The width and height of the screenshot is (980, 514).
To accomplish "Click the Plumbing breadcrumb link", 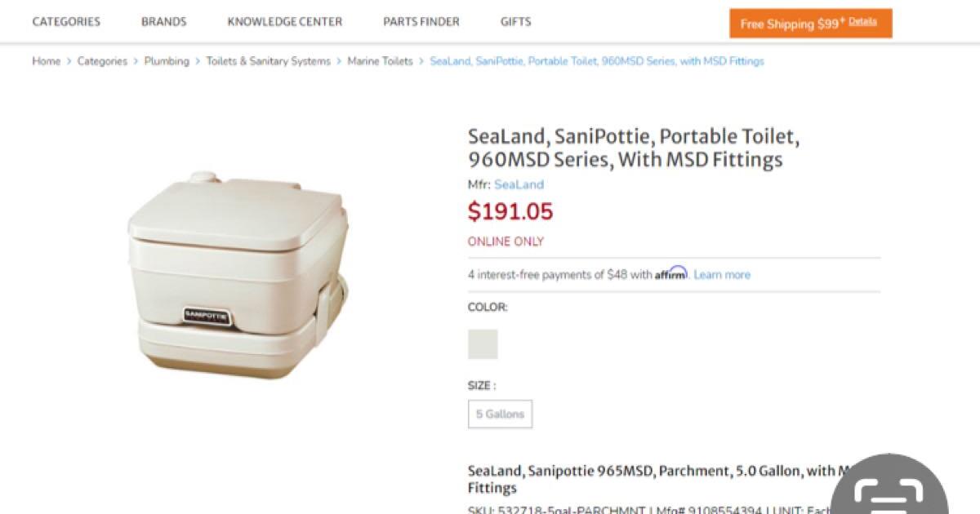I will 166,61.
